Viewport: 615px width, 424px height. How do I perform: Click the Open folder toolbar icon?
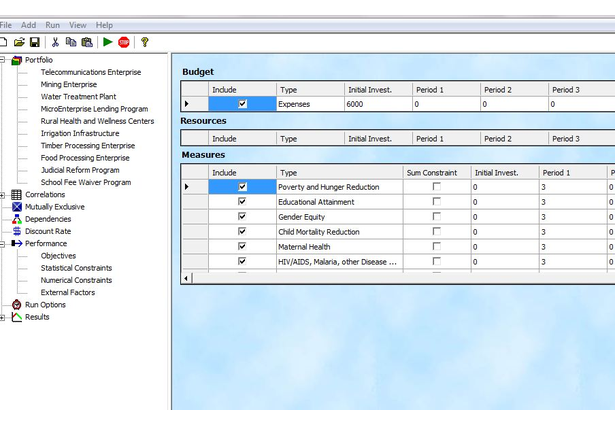coord(19,42)
